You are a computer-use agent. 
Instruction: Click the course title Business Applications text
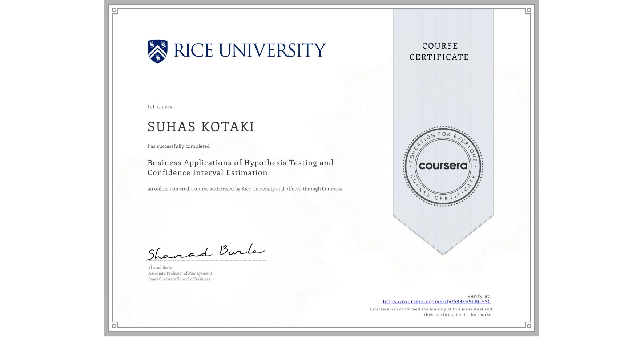click(240, 163)
